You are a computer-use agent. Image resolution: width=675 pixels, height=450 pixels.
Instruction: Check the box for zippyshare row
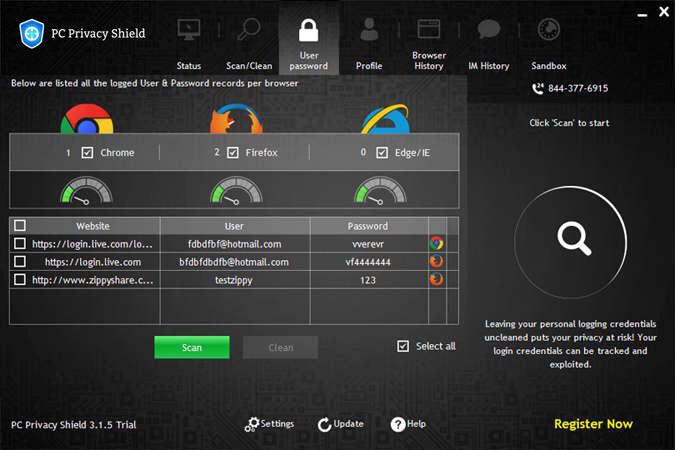(20, 279)
